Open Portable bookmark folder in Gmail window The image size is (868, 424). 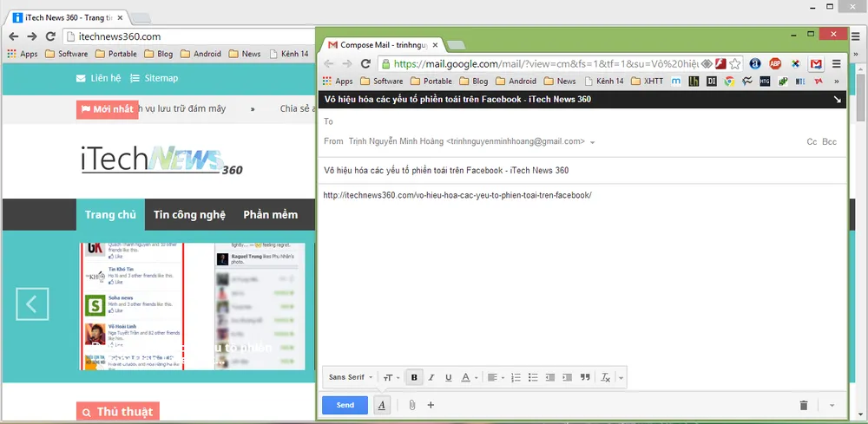pyautogui.click(x=431, y=81)
